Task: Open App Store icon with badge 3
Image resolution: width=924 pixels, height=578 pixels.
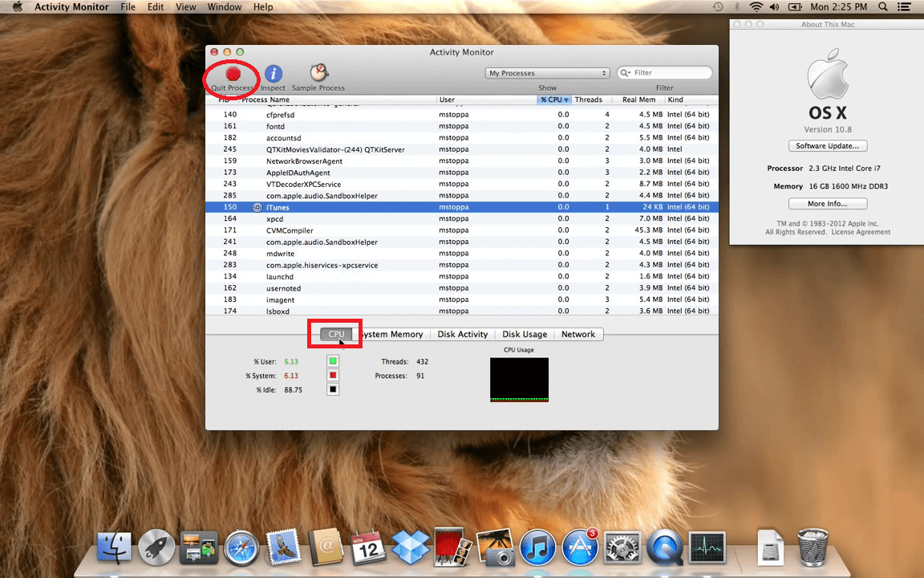Action: [580, 547]
